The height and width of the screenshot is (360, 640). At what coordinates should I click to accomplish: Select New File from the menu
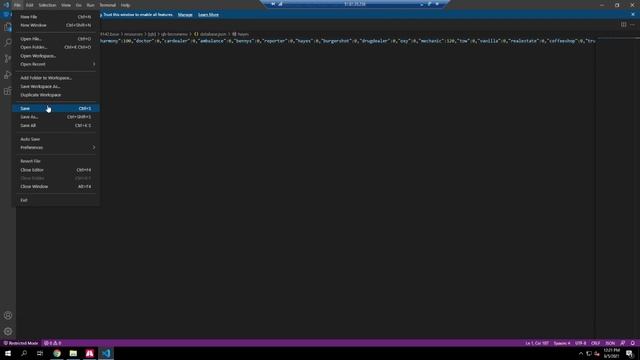point(56,17)
